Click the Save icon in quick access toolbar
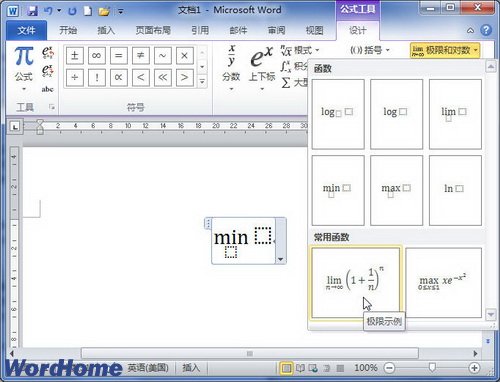 (x=32, y=11)
